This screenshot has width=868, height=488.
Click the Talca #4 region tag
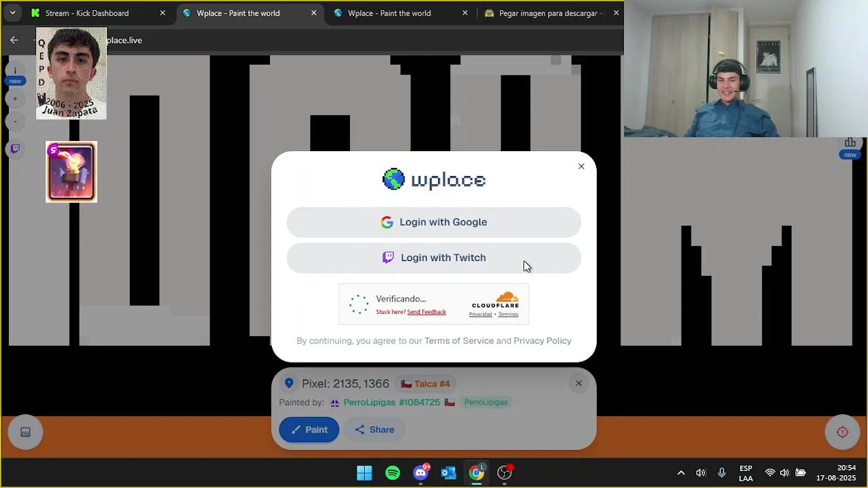[x=425, y=384]
